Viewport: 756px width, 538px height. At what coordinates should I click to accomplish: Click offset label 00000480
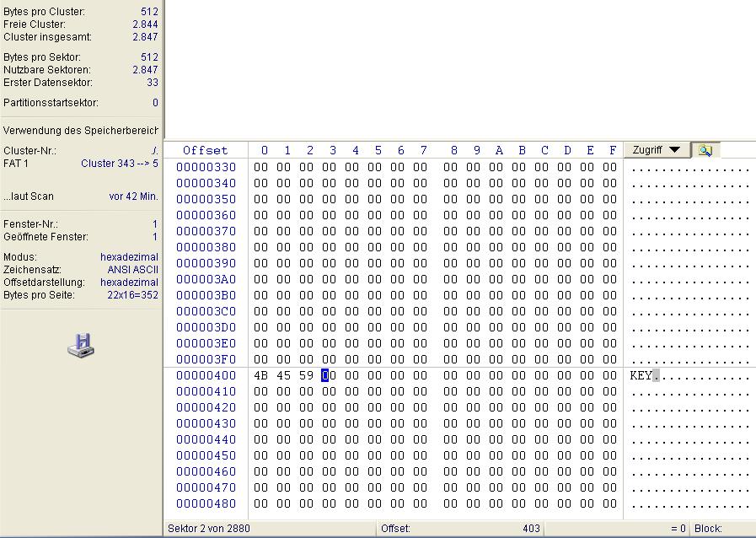click(206, 503)
